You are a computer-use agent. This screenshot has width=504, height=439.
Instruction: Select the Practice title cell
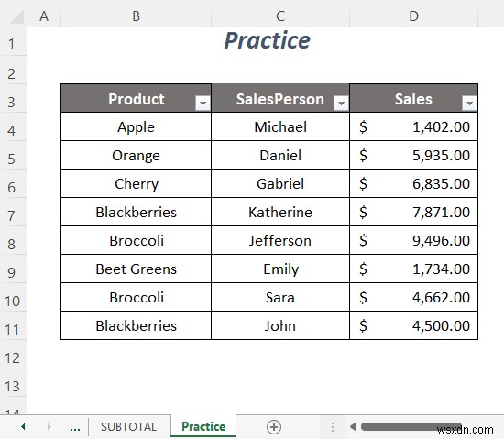(267, 41)
